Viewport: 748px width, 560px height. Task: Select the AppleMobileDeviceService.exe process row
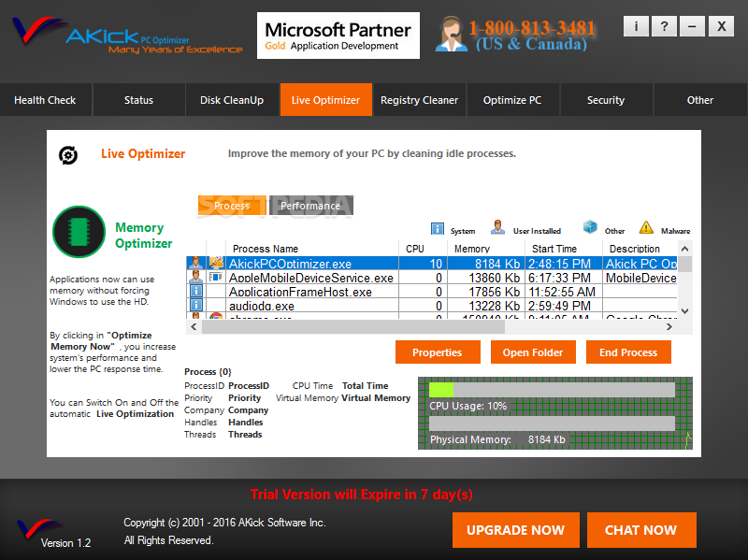coord(432,278)
